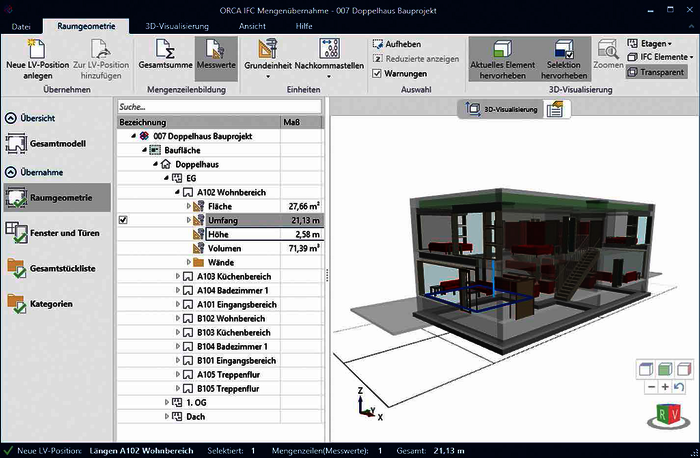This screenshot has height=458, width=700.
Task: Click status bar Gesamt 21,13 m
Action: [430, 451]
